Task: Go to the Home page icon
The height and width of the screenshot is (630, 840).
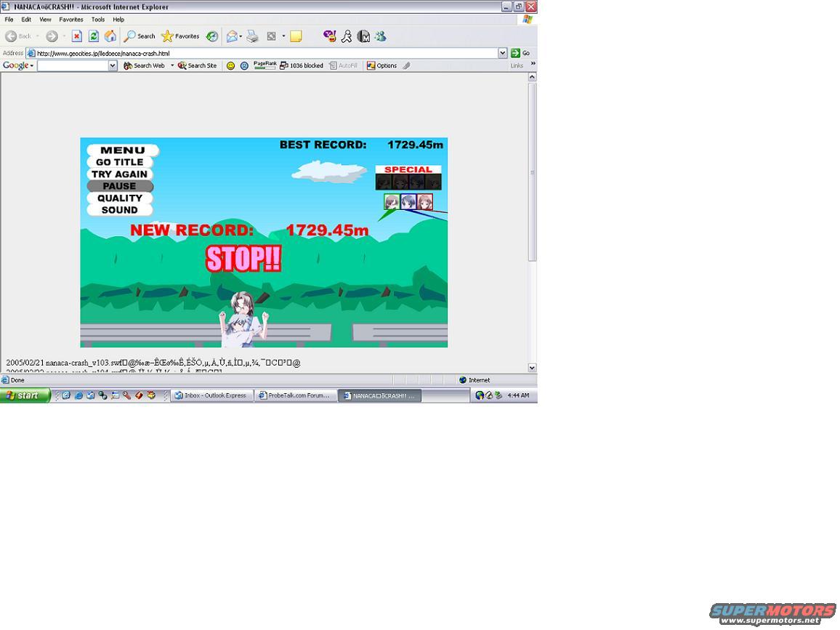Action: click(x=110, y=36)
